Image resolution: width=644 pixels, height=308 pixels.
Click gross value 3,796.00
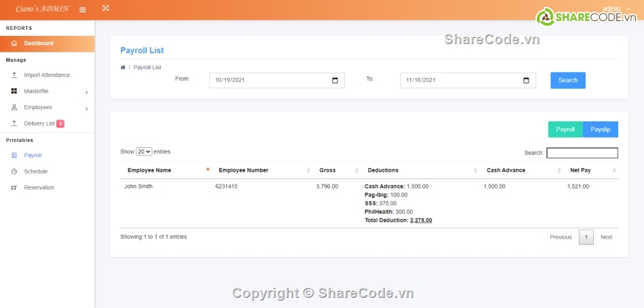tap(327, 187)
